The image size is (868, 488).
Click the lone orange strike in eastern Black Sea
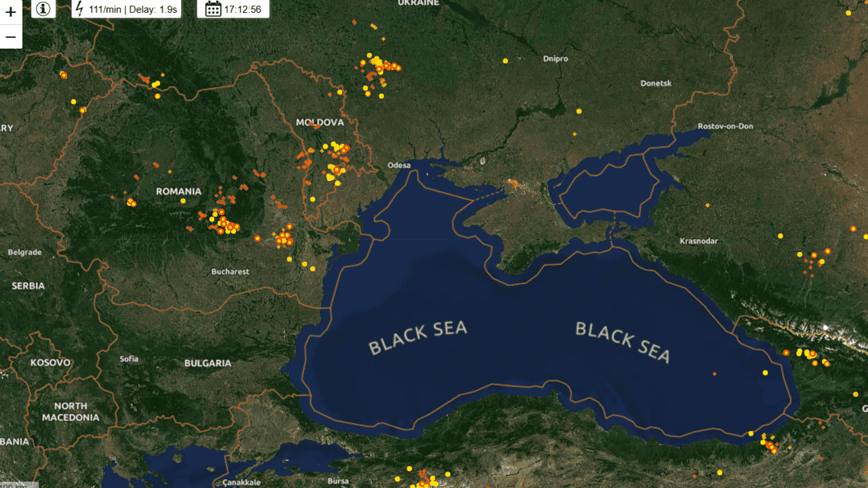714,373
